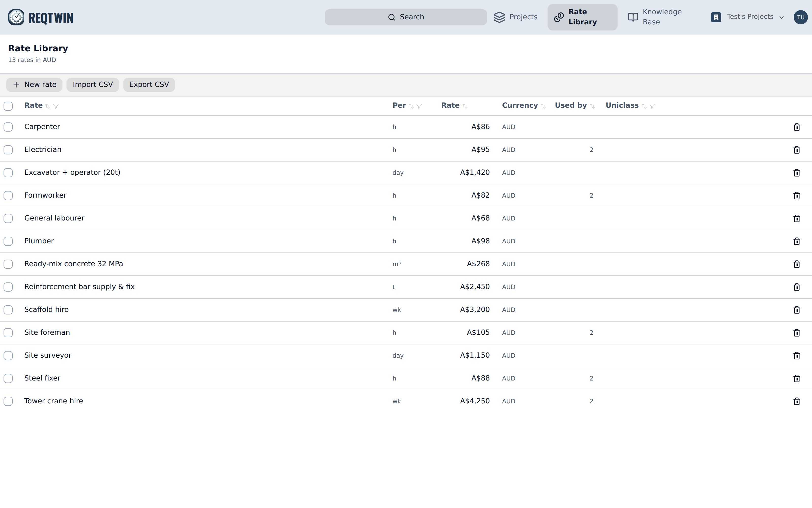The width and height of the screenshot is (812, 508).
Task: Select the Steel fixer row checkbox
Action: click(8, 378)
